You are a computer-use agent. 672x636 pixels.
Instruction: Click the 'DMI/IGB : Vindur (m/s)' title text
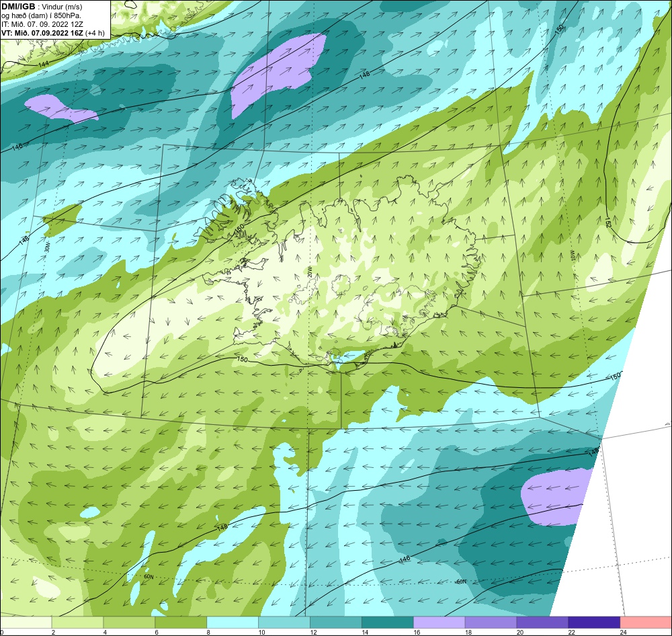(42, 7)
